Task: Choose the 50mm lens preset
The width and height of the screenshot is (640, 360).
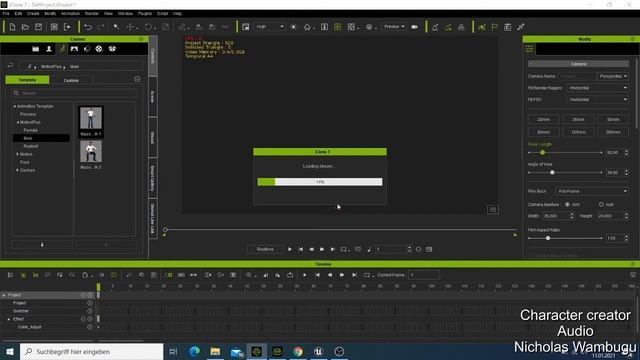Action: (613, 120)
